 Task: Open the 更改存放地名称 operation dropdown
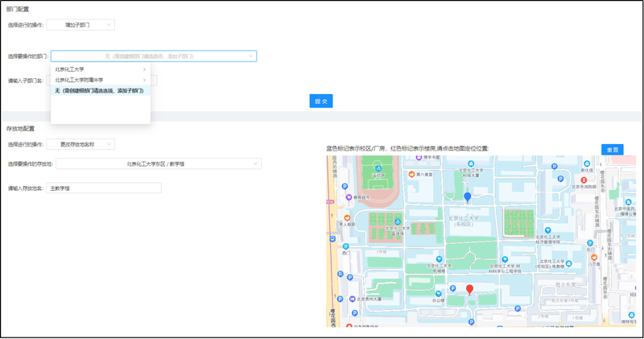(80, 144)
